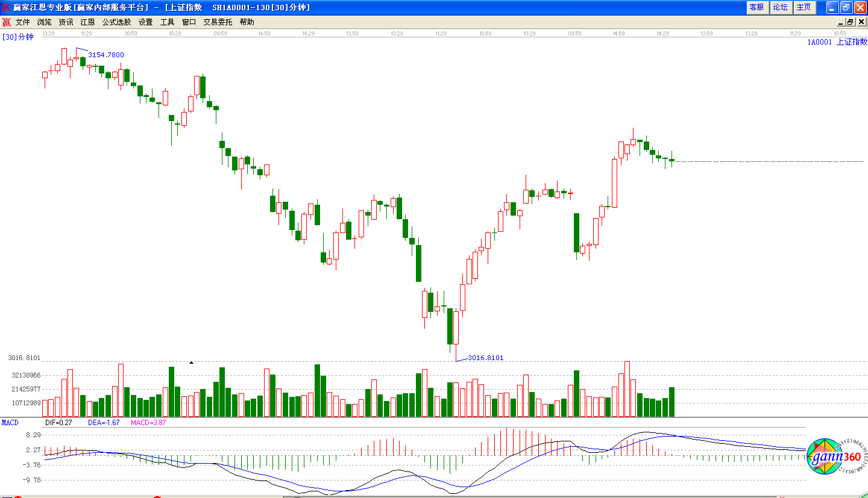
Task: Click the -3.76 MACD axis value
Action: pos(31,465)
